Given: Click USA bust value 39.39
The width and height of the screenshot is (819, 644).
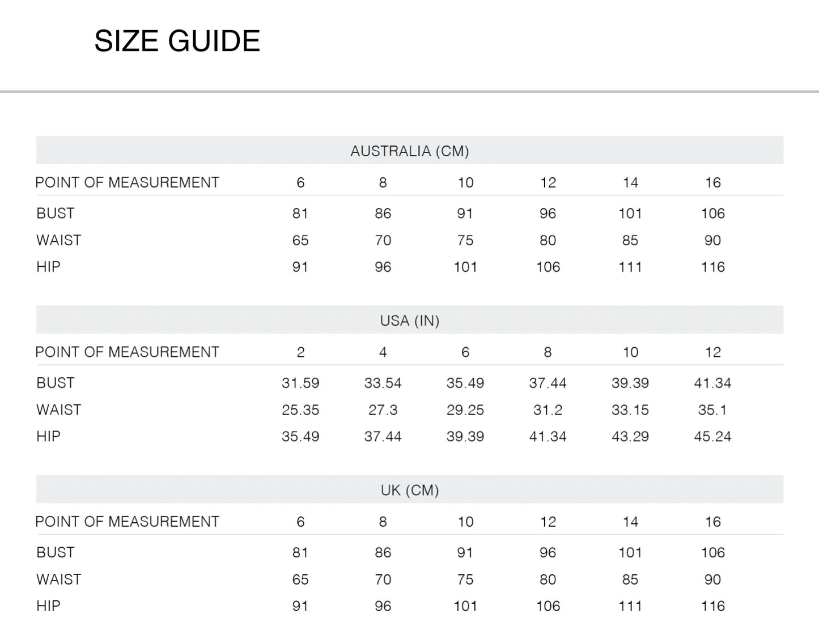Looking at the screenshot, I should tap(630, 383).
